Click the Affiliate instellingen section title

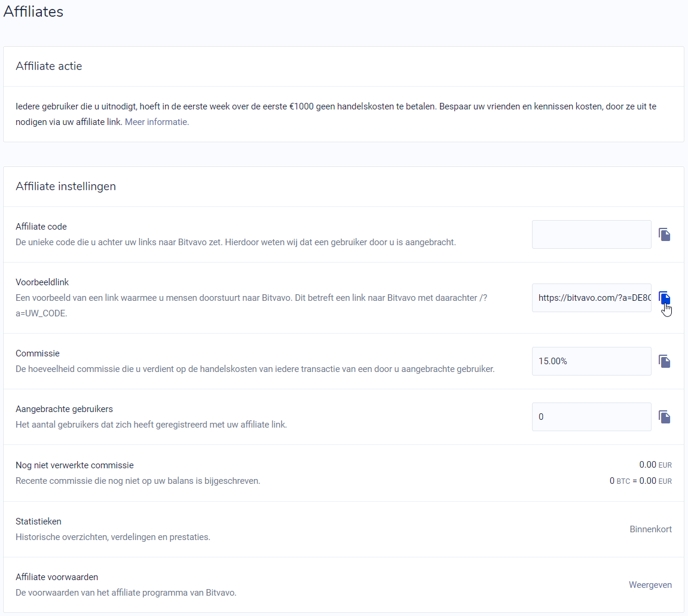click(x=66, y=186)
